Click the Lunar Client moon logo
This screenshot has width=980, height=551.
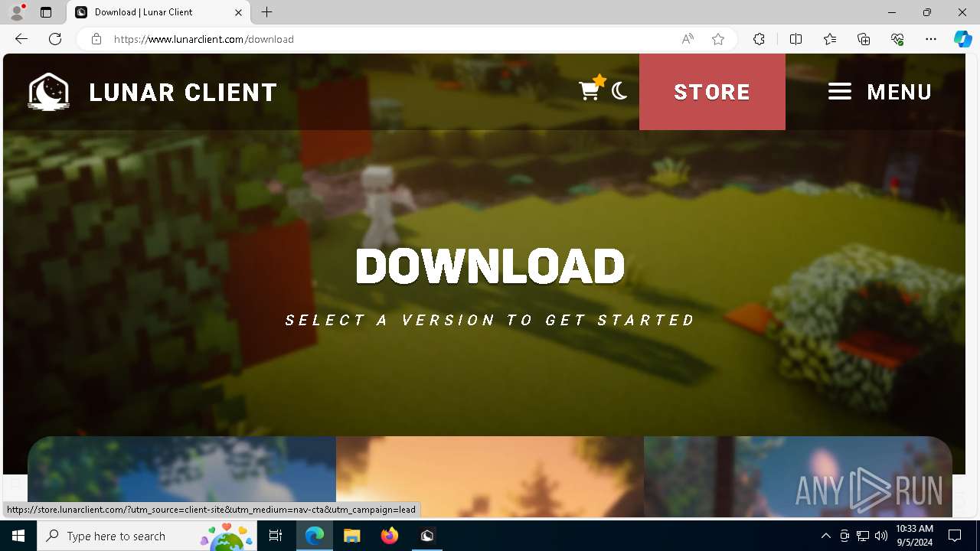tap(48, 92)
